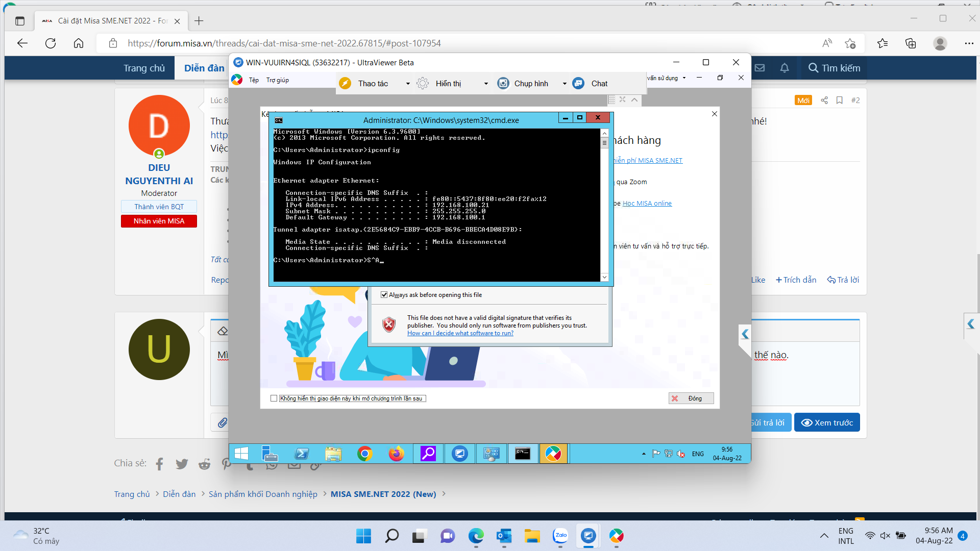The width and height of the screenshot is (980, 551).
Task: Expand the Chụp hình dropdown arrow
Action: click(565, 84)
